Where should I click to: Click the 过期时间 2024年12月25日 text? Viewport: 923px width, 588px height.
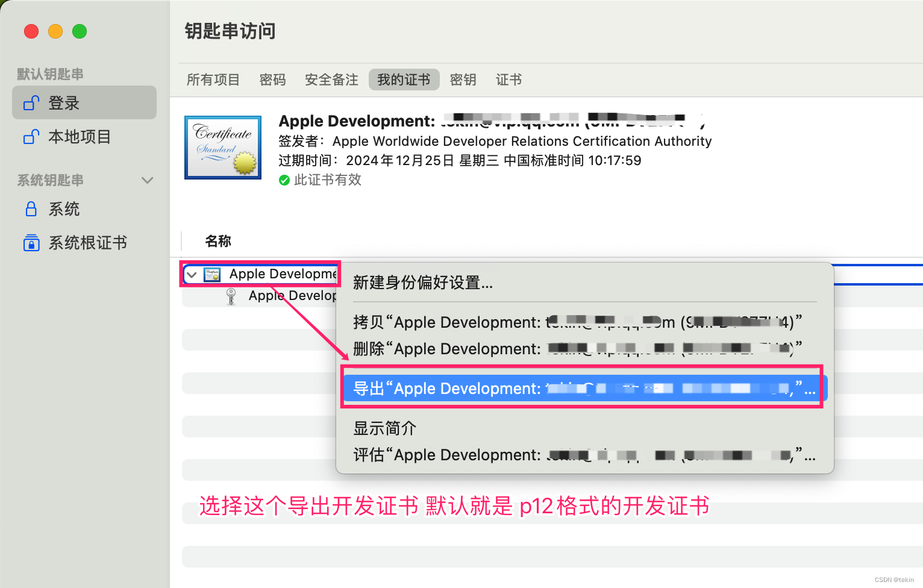460,160
